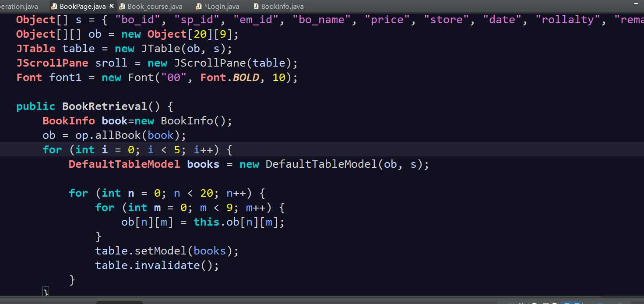Click 'm < 9' loop condition

tap(216, 208)
